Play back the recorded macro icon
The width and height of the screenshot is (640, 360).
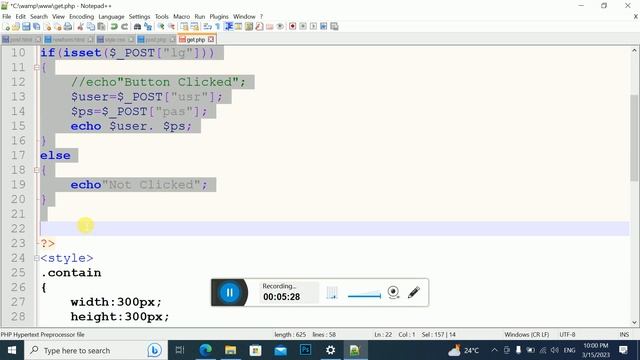[313, 27]
